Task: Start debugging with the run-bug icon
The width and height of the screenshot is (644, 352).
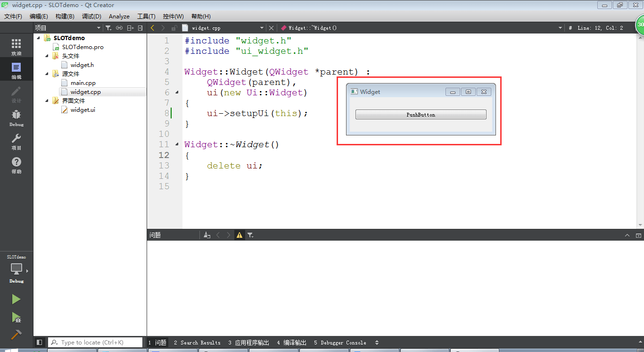Action: click(17, 317)
